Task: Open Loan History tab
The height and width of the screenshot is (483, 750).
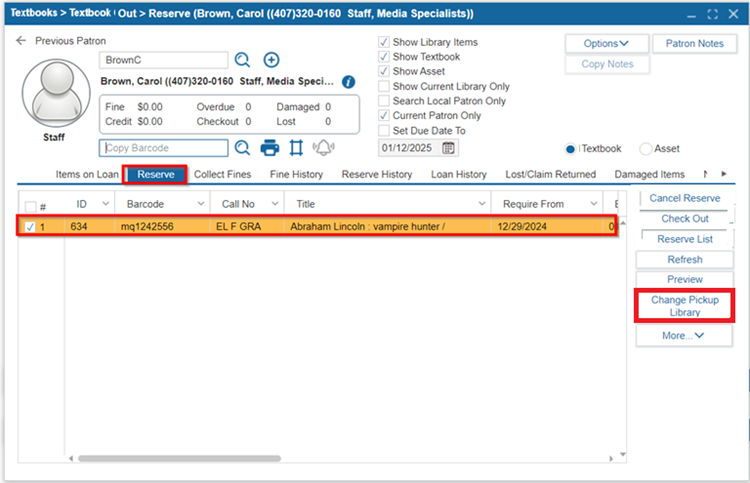Action: 458,175
